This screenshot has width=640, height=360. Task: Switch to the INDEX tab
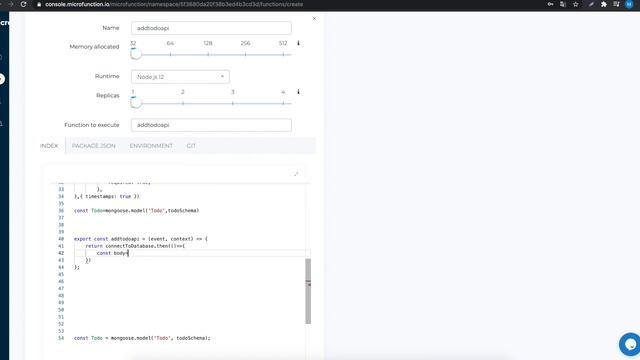(49, 146)
